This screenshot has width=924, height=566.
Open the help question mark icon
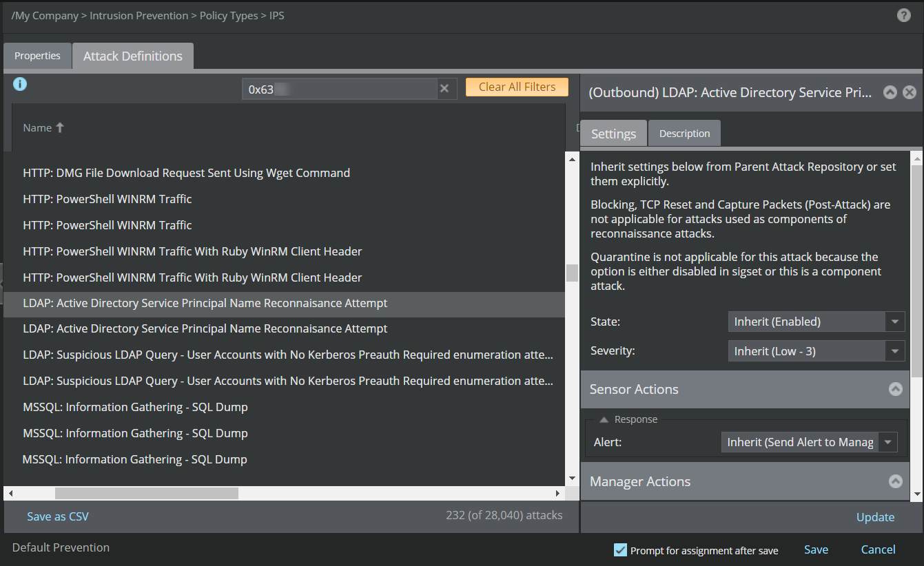904,15
